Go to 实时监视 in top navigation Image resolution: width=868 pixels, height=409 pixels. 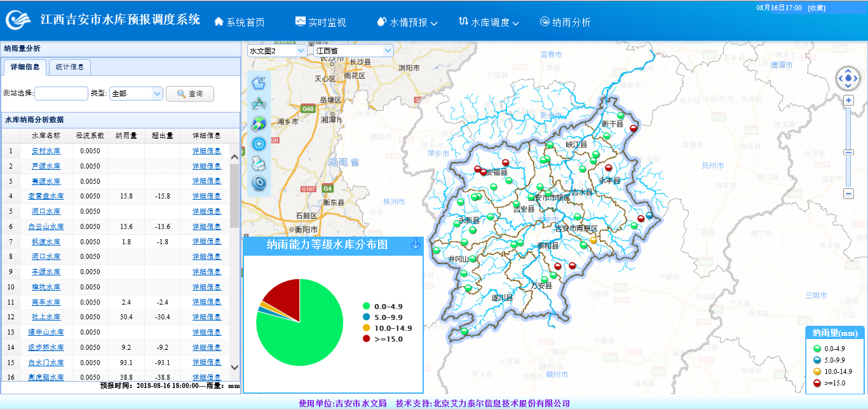[x=321, y=22]
